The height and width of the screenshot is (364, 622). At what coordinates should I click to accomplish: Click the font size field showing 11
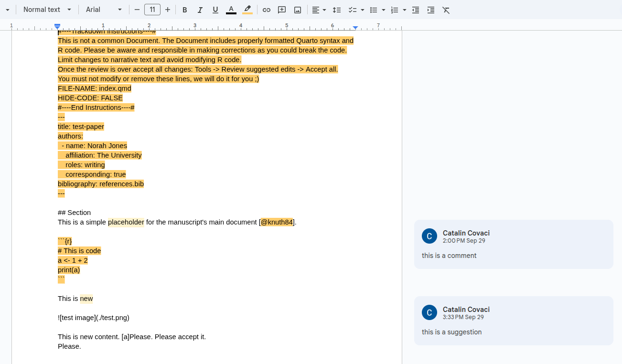pyautogui.click(x=152, y=10)
